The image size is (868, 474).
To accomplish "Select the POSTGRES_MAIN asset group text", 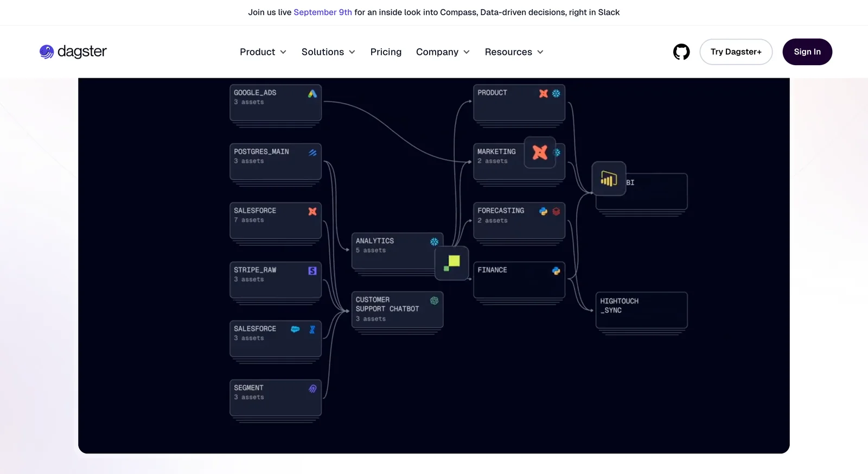I will (261, 151).
